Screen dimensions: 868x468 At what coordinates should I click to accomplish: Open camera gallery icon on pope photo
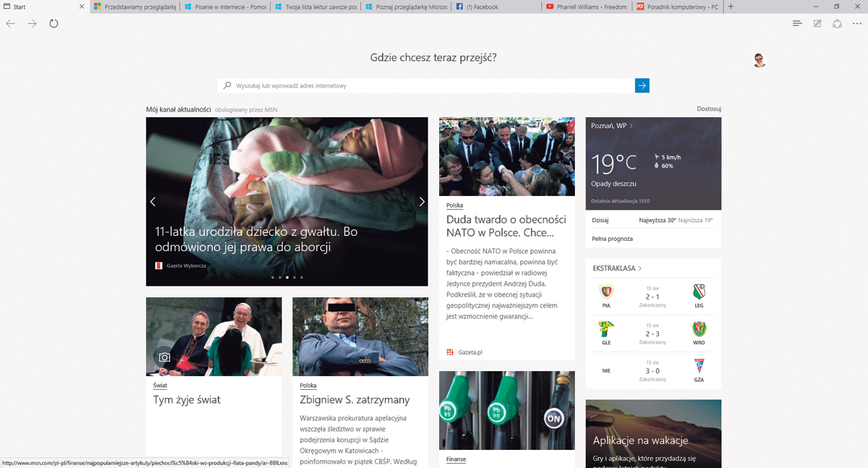(164, 357)
